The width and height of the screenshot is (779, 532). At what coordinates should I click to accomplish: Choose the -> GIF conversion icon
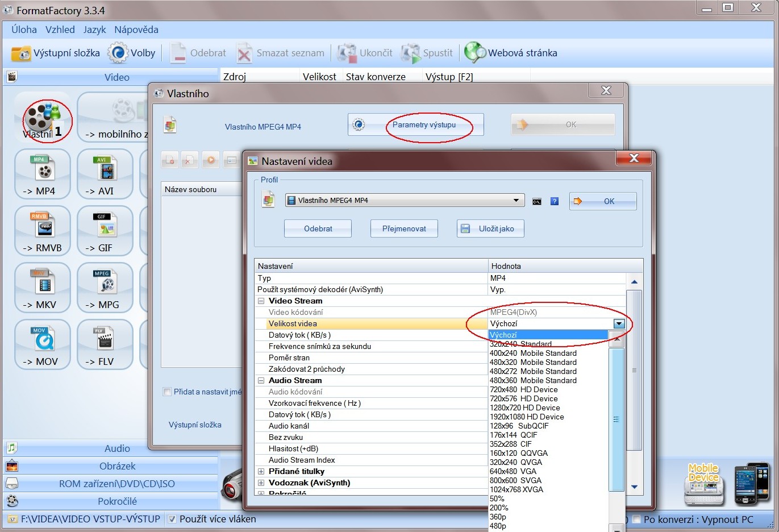105,231
